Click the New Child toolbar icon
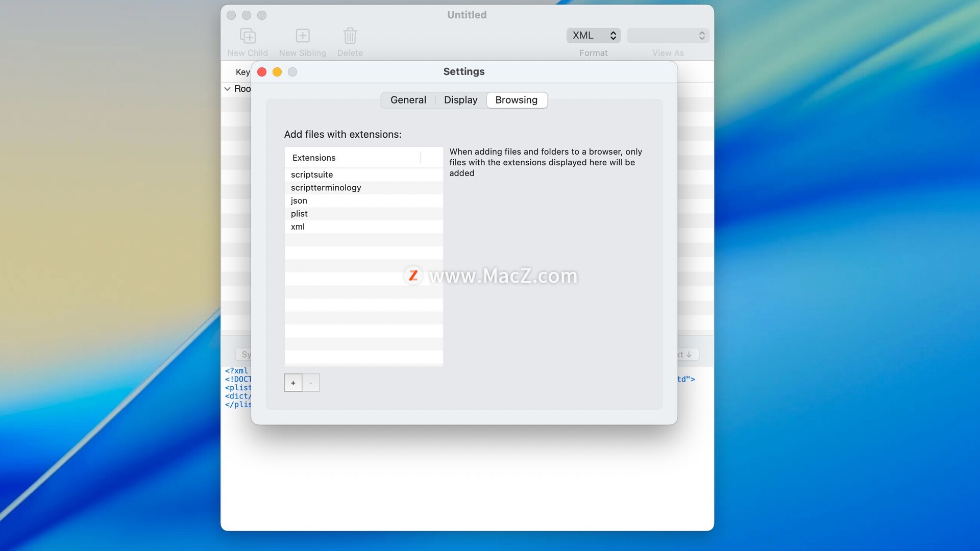Image resolution: width=980 pixels, height=551 pixels. click(248, 36)
